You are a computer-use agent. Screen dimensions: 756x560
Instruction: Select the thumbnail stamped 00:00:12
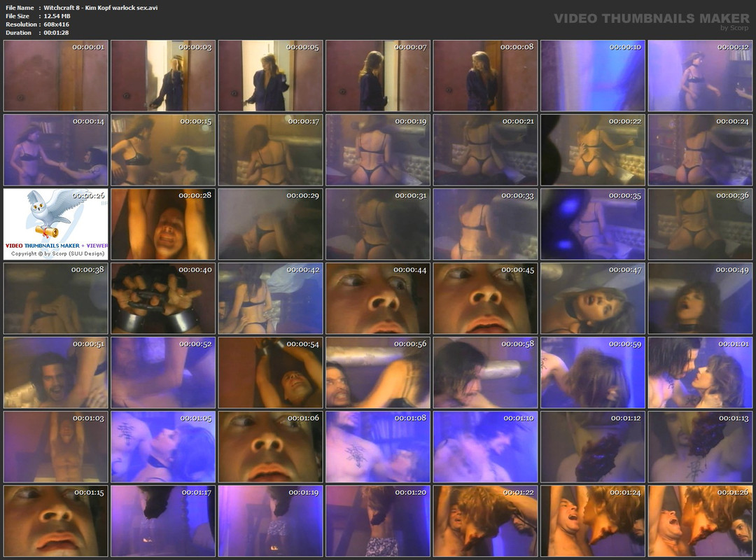pyautogui.click(x=700, y=76)
